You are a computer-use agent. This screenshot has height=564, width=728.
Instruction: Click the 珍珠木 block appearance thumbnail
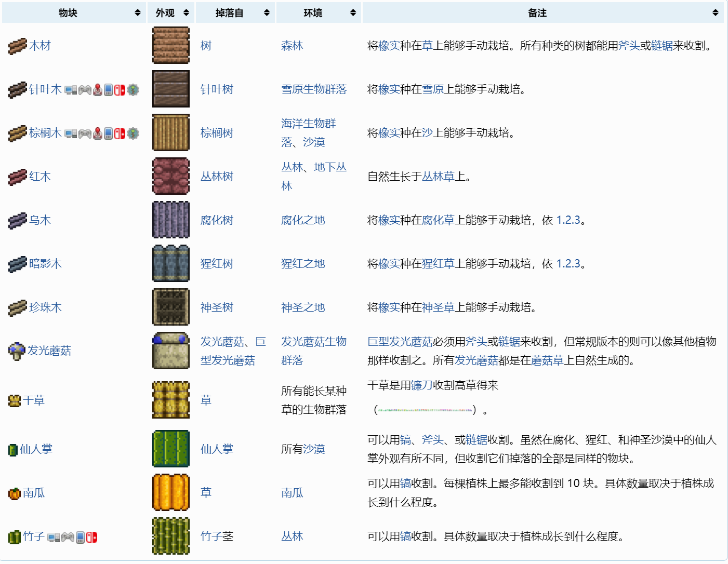pos(171,307)
